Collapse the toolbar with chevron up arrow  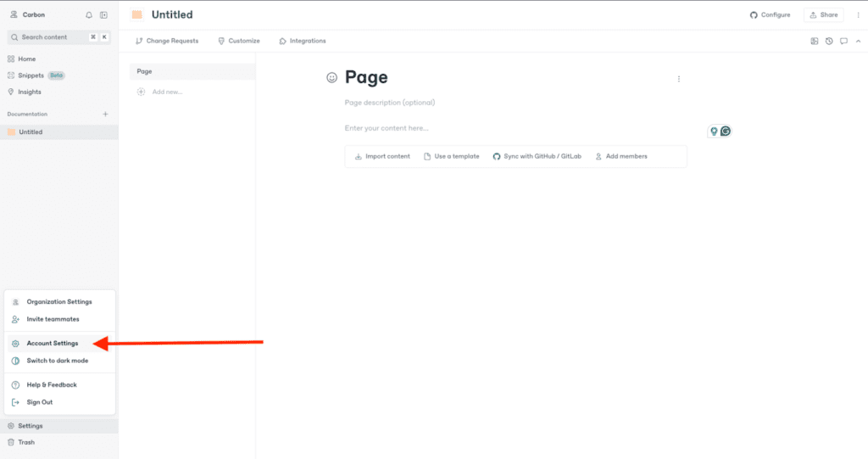(x=858, y=41)
